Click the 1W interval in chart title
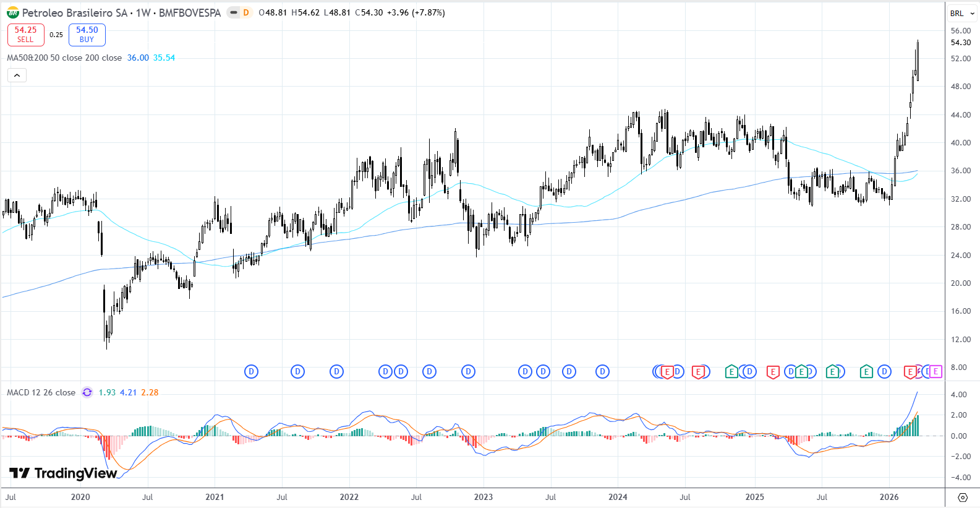This screenshot has width=980, height=508. 143,12
